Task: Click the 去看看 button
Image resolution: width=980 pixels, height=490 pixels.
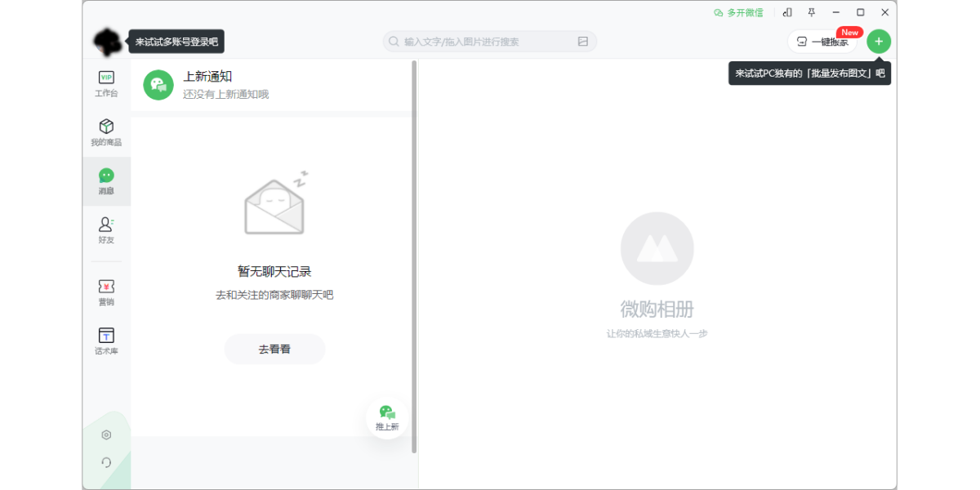Action: coord(274,349)
